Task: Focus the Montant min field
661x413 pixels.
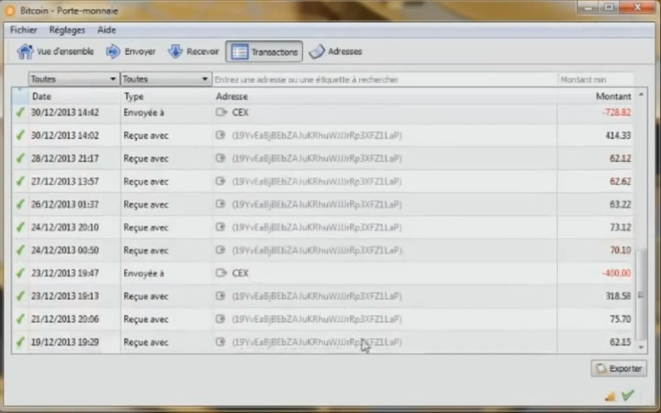Action: [x=596, y=79]
